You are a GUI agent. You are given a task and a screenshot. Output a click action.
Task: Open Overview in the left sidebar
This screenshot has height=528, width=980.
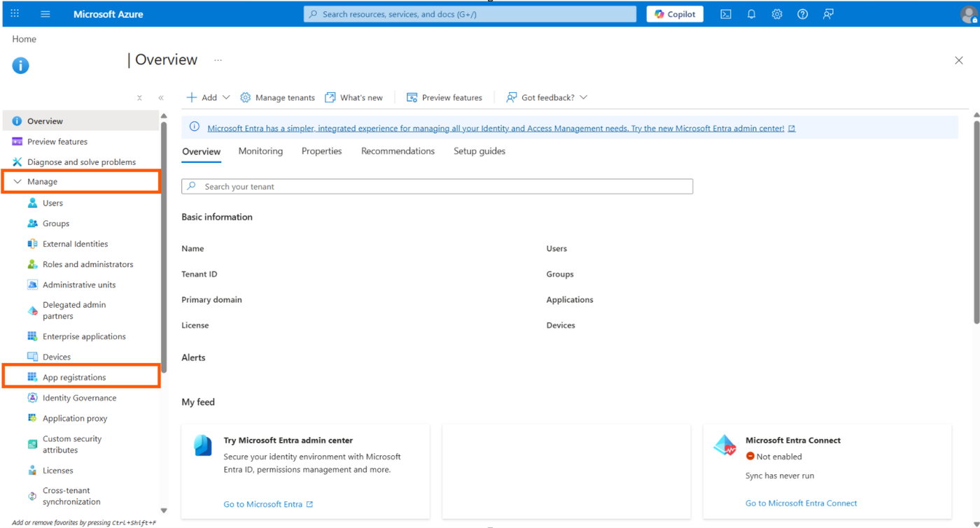(81, 121)
